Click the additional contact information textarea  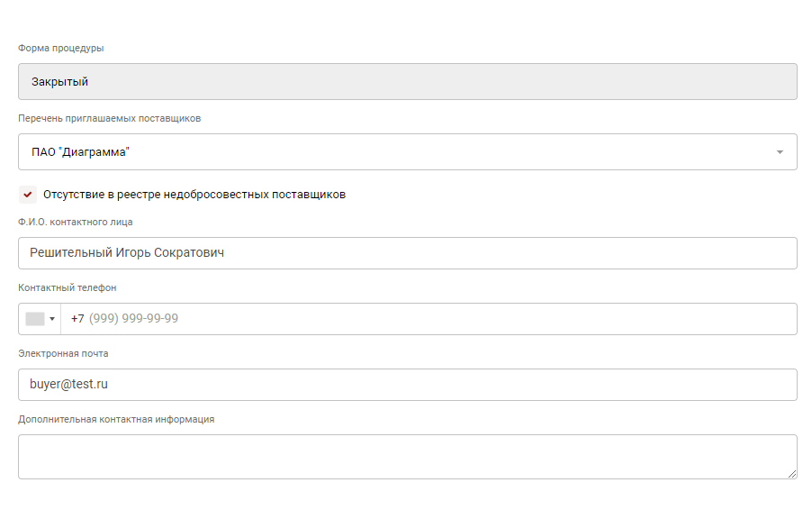[x=407, y=457]
